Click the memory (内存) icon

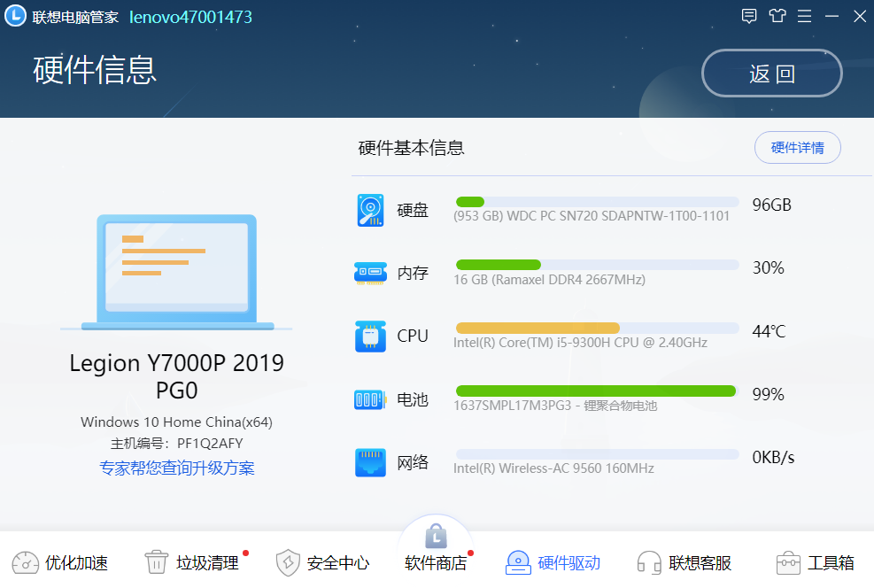click(370, 273)
